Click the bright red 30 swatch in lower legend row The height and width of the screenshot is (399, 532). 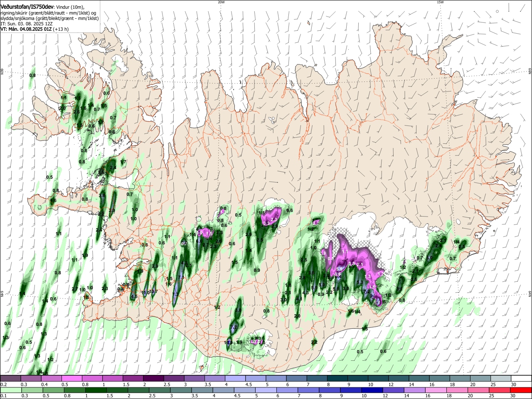coord(521,390)
